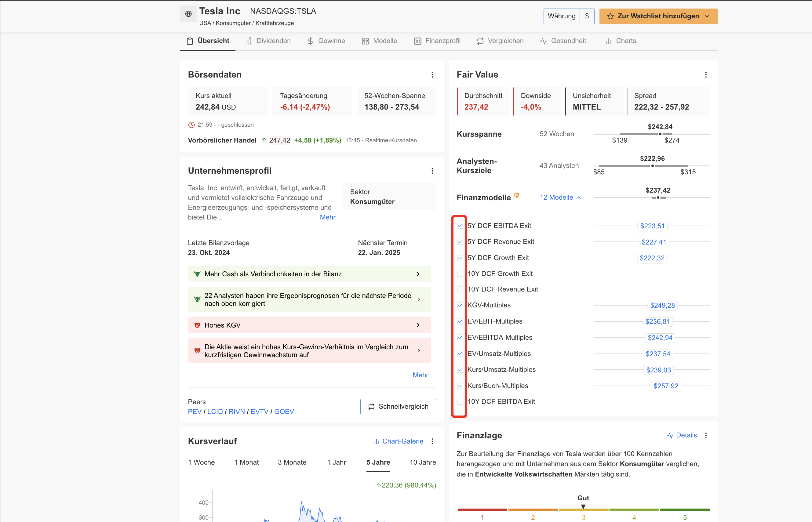Open the RIVN peer link

[237, 411]
